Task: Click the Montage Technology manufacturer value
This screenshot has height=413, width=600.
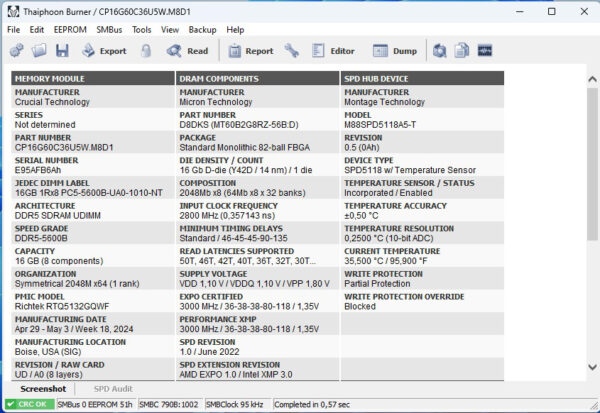Action: [385, 102]
